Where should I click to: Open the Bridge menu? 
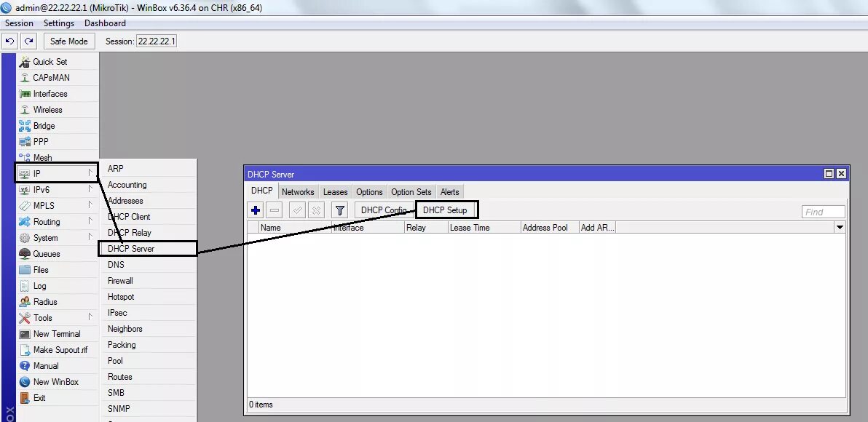(x=44, y=126)
